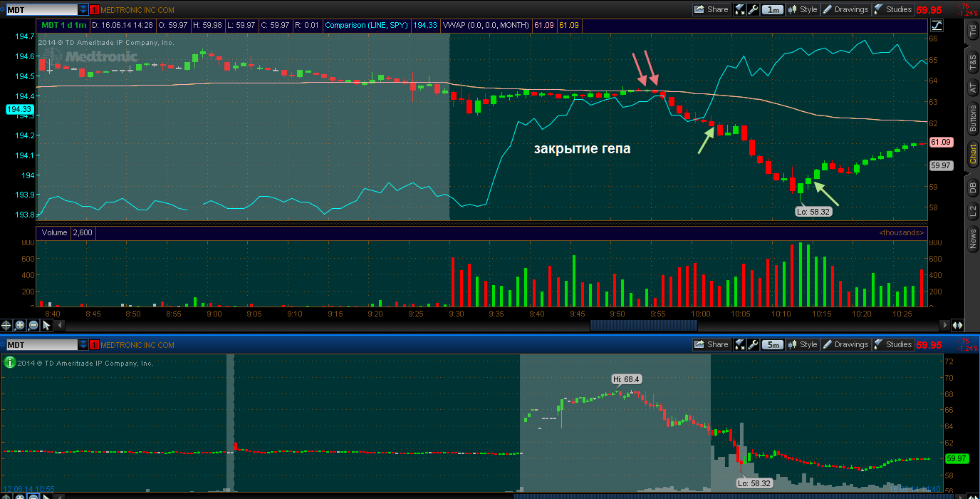This screenshot has height=499, width=980.
Task: Click the Volume label in volume panel
Action: tap(54, 232)
